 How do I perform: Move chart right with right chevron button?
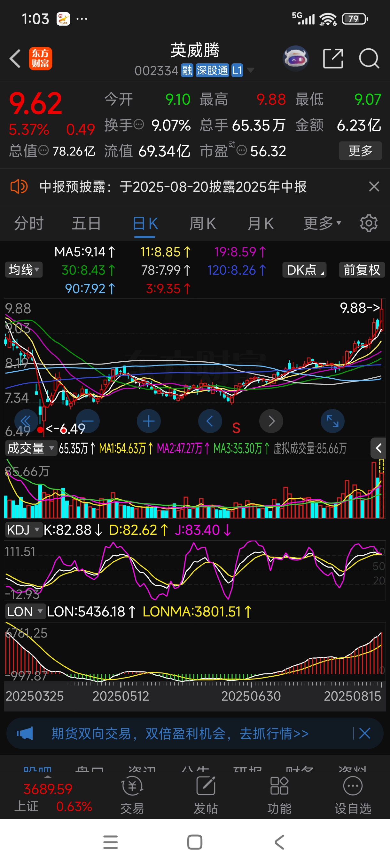[x=271, y=421]
